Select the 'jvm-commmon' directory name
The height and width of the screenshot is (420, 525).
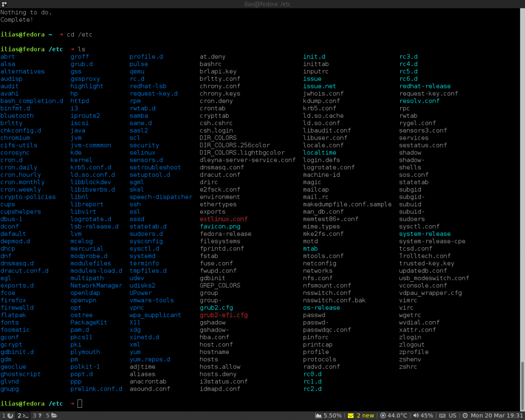point(91,145)
